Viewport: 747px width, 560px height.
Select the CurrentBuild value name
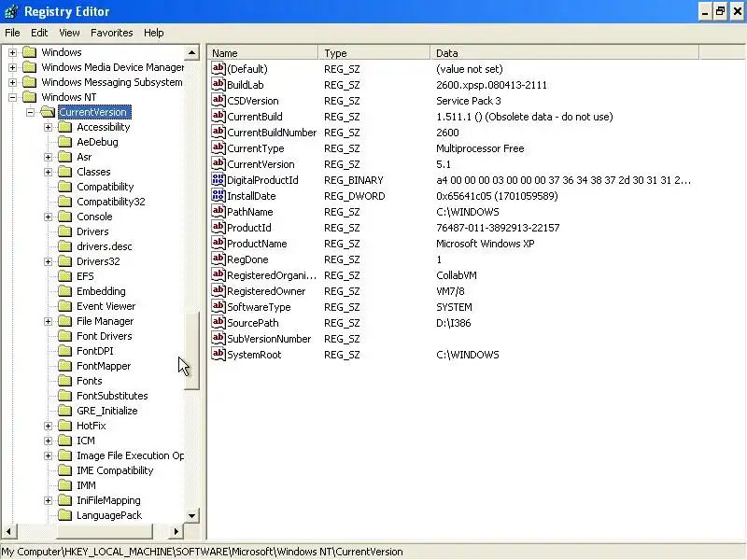[x=254, y=117]
